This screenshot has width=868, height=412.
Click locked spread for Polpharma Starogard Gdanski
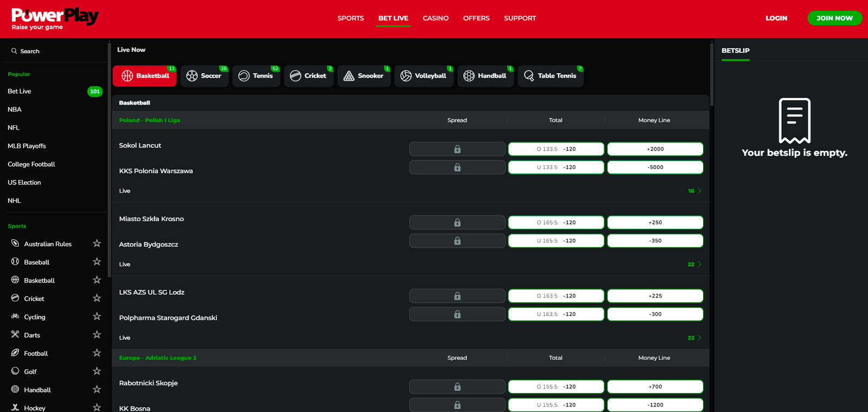(x=457, y=314)
